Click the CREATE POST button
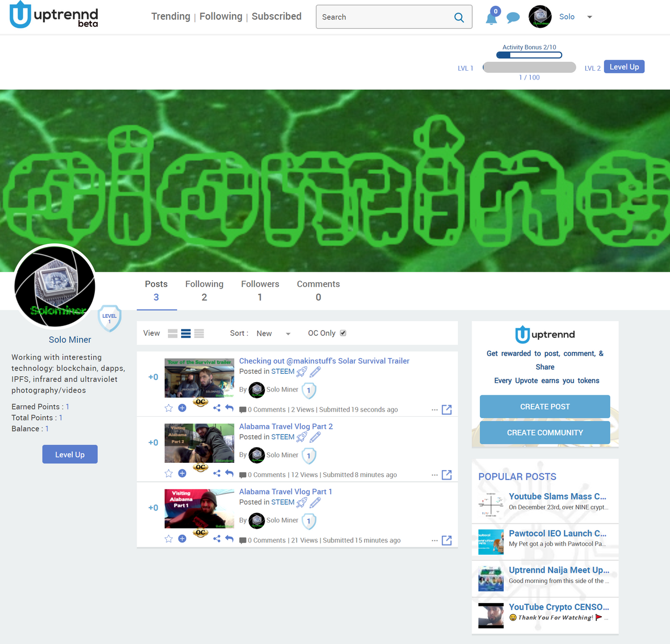Screen dimensions: 670x644 545,407
